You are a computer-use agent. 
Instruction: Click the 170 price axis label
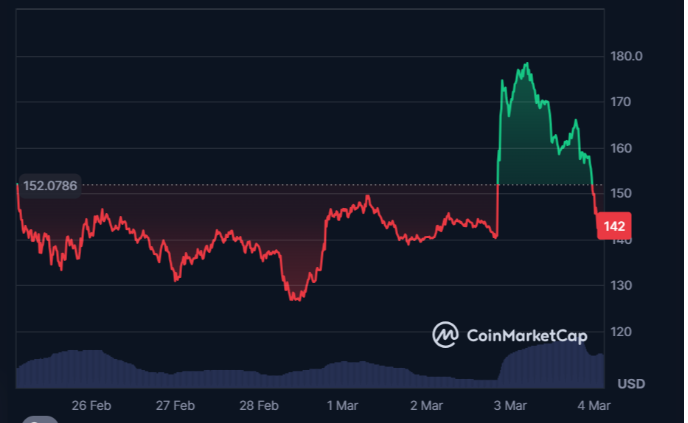pyautogui.click(x=621, y=102)
